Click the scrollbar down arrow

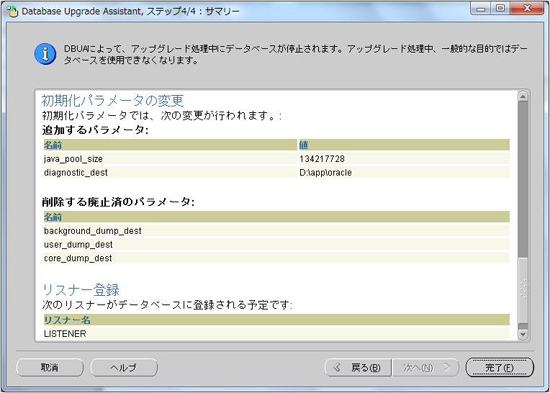tap(523, 335)
